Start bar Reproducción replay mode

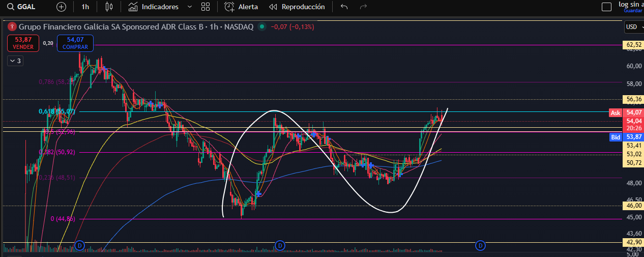point(297,7)
